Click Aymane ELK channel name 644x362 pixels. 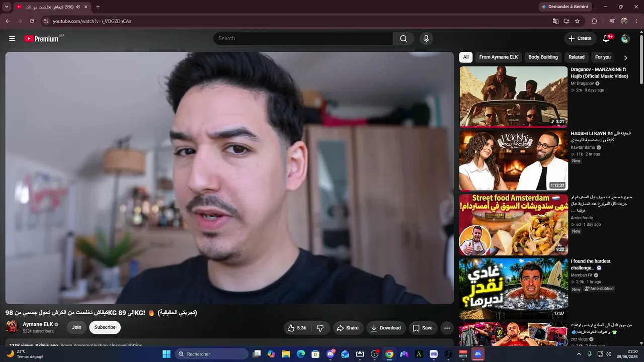click(x=38, y=325)
